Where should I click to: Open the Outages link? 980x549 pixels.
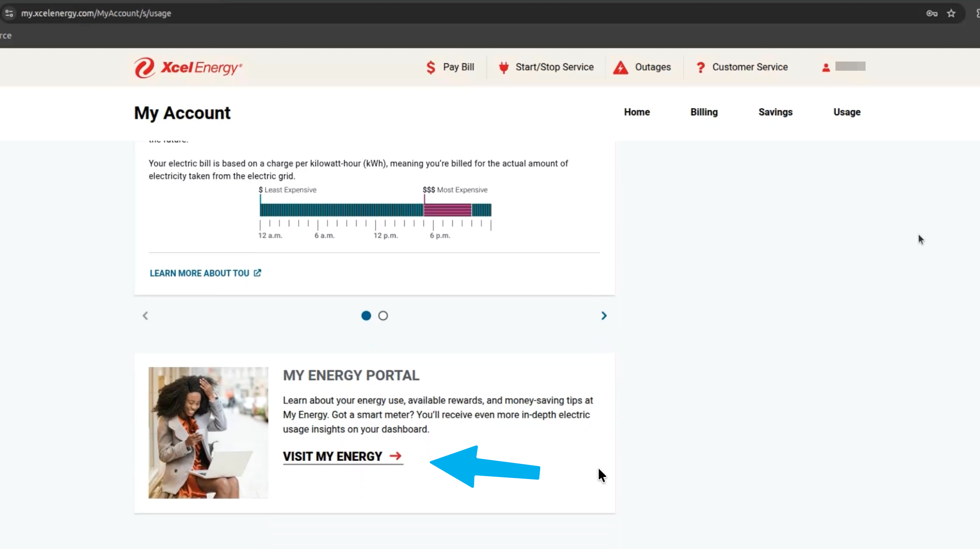tap(653, 67)
